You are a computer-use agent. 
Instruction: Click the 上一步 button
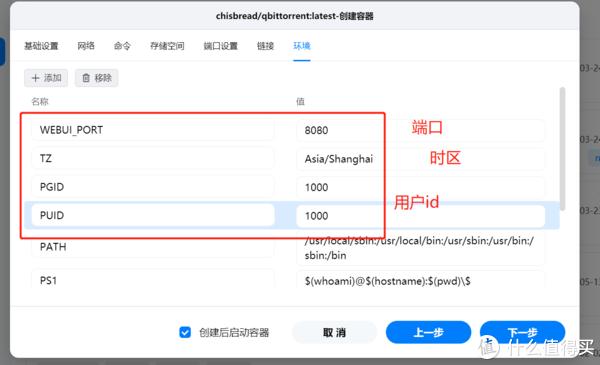(x=428, y=332)
